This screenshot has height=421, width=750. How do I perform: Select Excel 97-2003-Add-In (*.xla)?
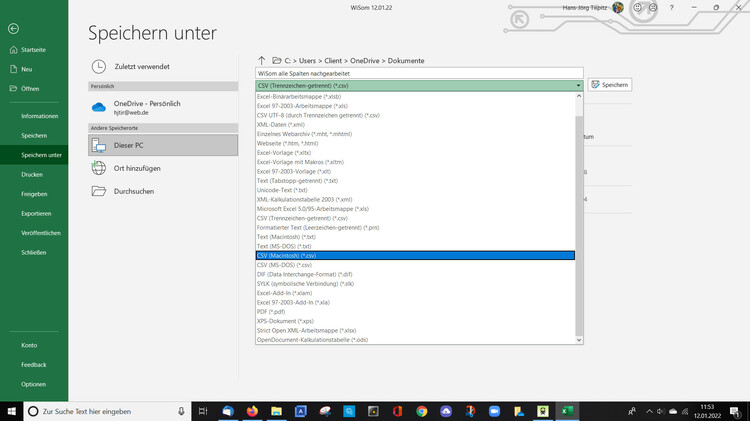pos(415,302)
